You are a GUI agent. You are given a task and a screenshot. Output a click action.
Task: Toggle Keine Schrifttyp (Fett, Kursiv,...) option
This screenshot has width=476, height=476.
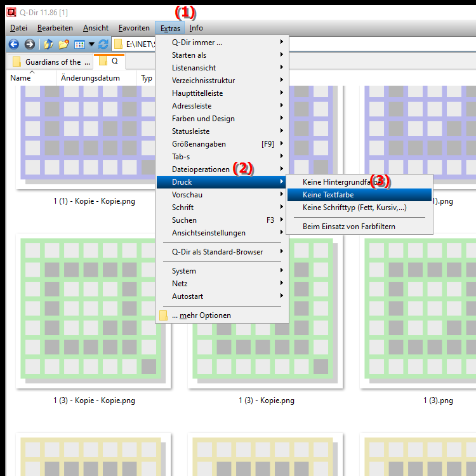[359, 208]
